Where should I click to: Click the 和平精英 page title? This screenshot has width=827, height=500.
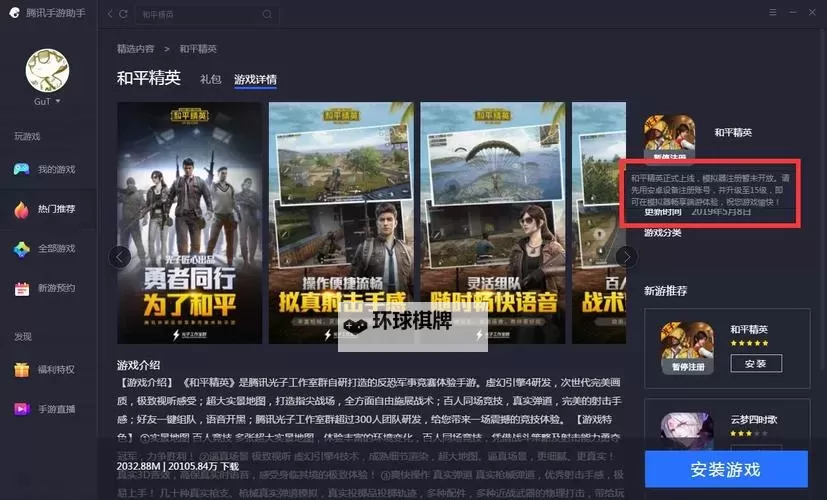pyautogui.click(x=149, y=78)
